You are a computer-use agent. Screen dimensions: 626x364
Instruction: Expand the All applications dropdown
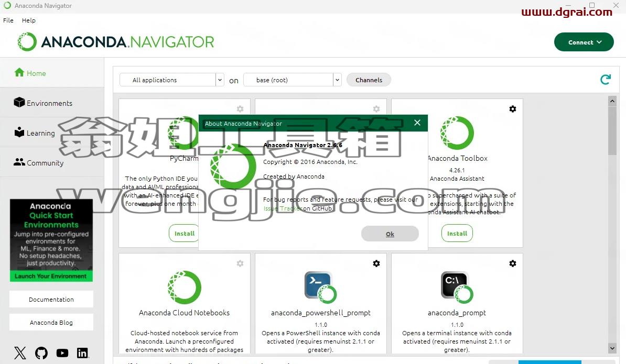click(x=171, y=80)
